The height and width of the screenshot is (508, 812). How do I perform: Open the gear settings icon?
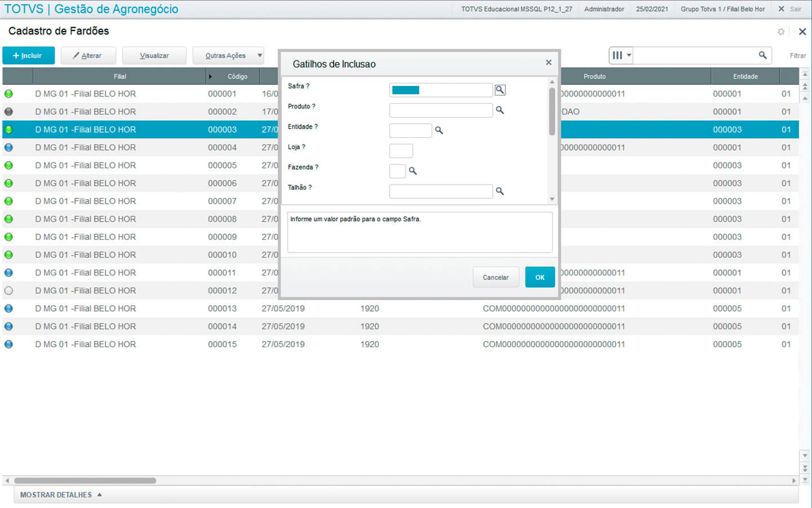(x=781, y=32)
